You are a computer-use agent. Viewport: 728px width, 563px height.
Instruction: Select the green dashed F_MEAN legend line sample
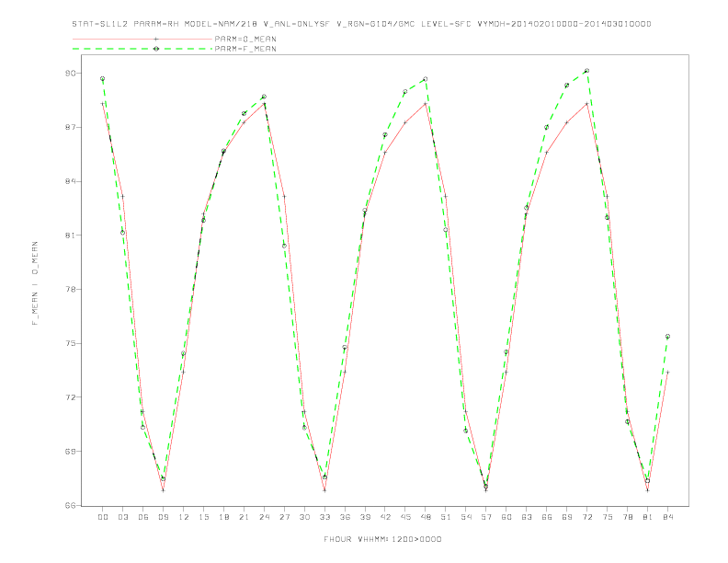click(x=142, y=49)
